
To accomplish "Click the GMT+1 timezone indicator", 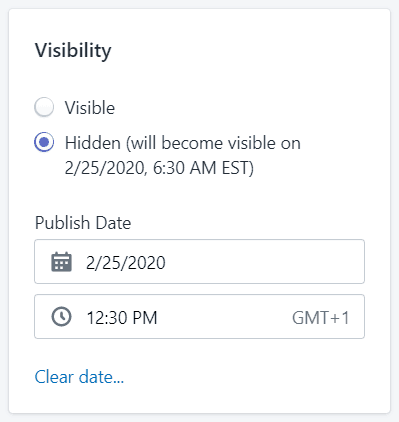I will click(321, 318).
